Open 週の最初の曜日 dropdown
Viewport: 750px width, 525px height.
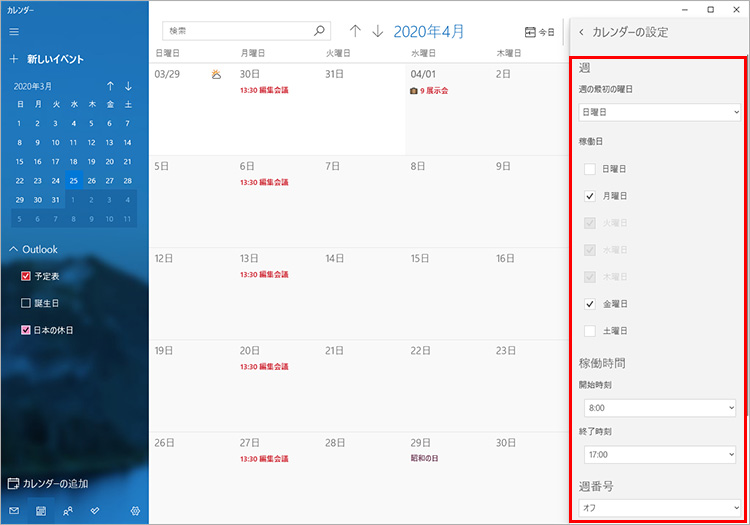coord(659,112)
